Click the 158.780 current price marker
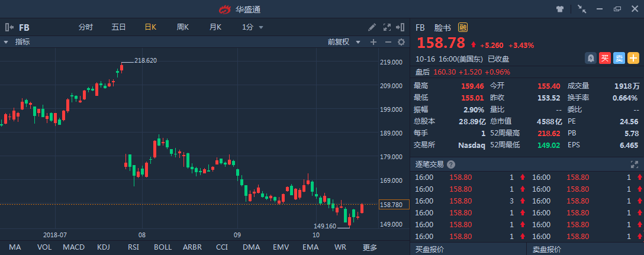The height and width of the screenshot is (255, 644). (394, 204)
